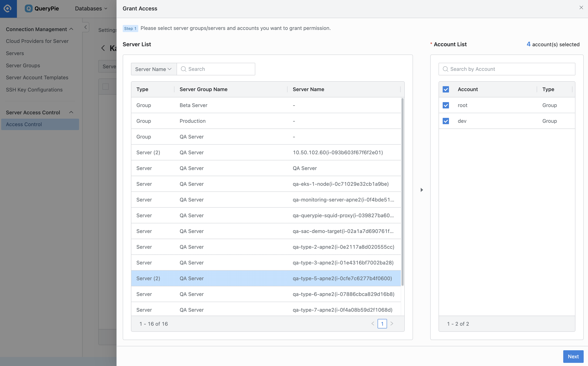Click the Search by Account field

[x=507, y=69]
